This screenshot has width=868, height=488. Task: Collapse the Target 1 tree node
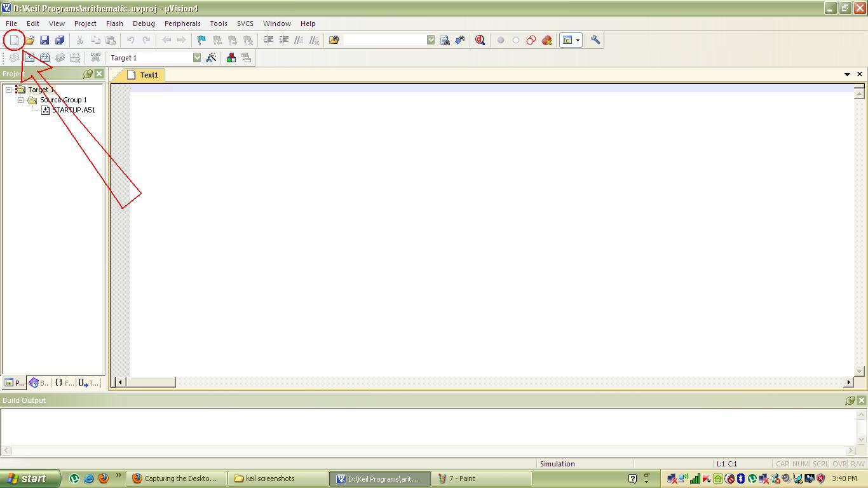(9, 90)
